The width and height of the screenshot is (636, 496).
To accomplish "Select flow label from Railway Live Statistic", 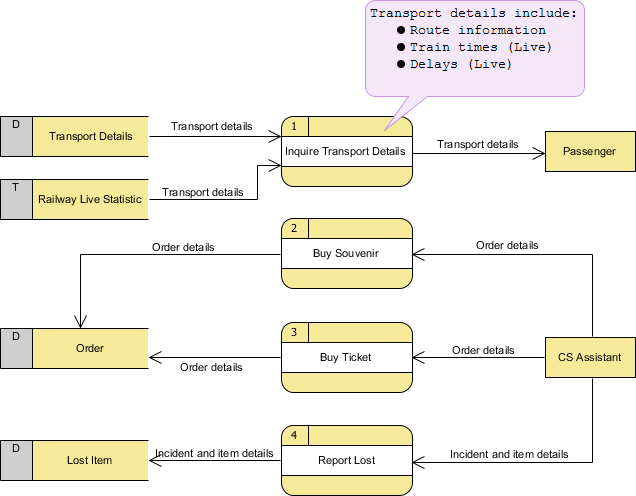I will tap(202, 192).
